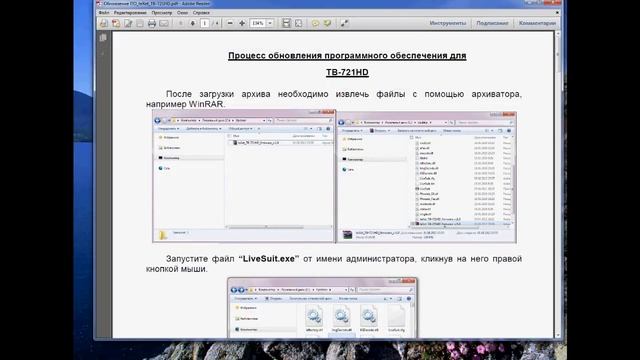Close the document with menu-bar X
Image resolution: width=640 pixels, height=360 pixels.
click(x=558, y=13)
